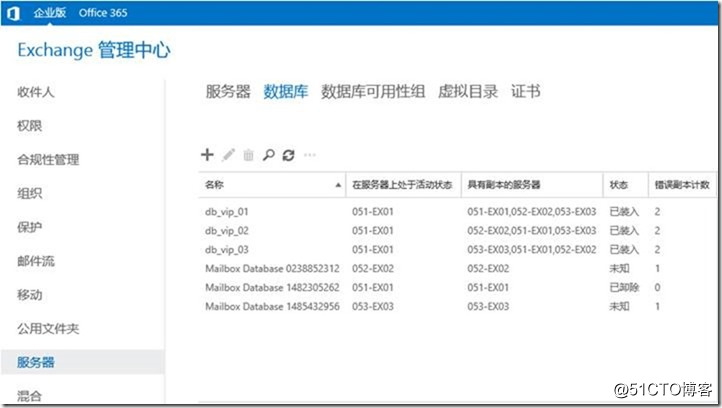Switch to the 虚拟目录 tab
Image resolution: width=722 pixels, height=408 pixels.
(x=468, y=91)
